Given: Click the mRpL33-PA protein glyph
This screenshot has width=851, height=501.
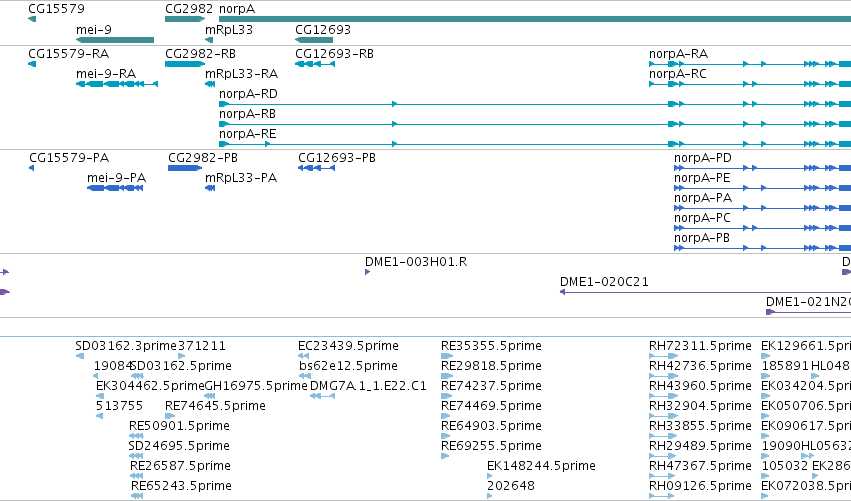Looking at the screenshot, I should 210,188.
